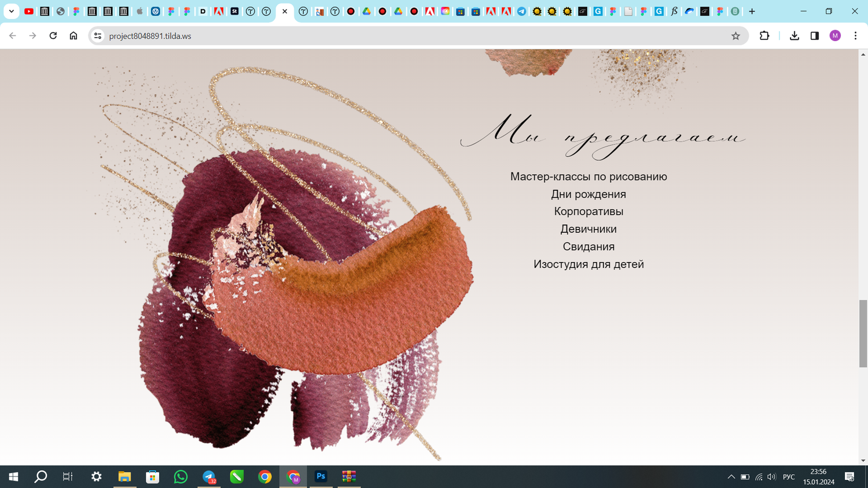868x488 pixels.
Task: Reload the page with the refresh icon
Action: click(53, 36)
